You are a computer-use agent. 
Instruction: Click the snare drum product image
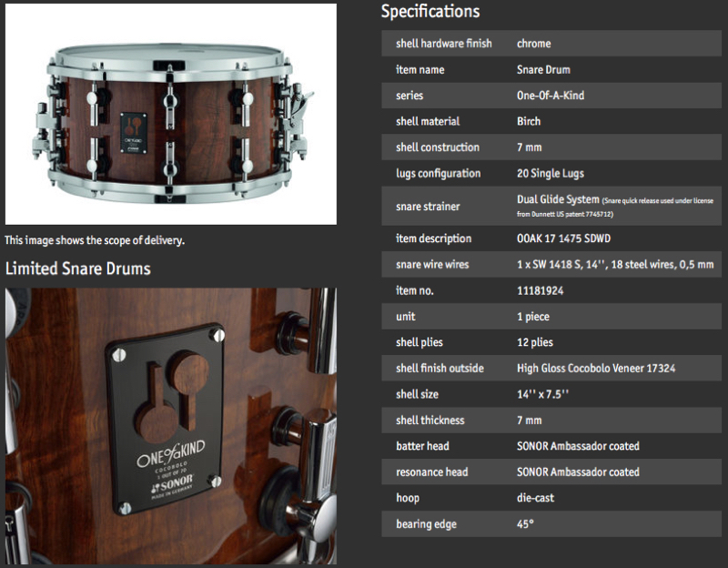[171, 115]
